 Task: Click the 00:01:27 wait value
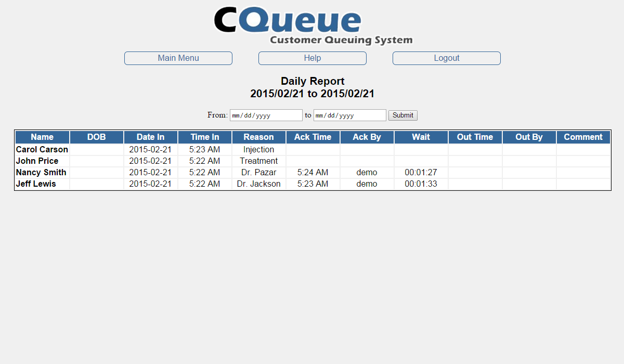(x=421, y=173)
